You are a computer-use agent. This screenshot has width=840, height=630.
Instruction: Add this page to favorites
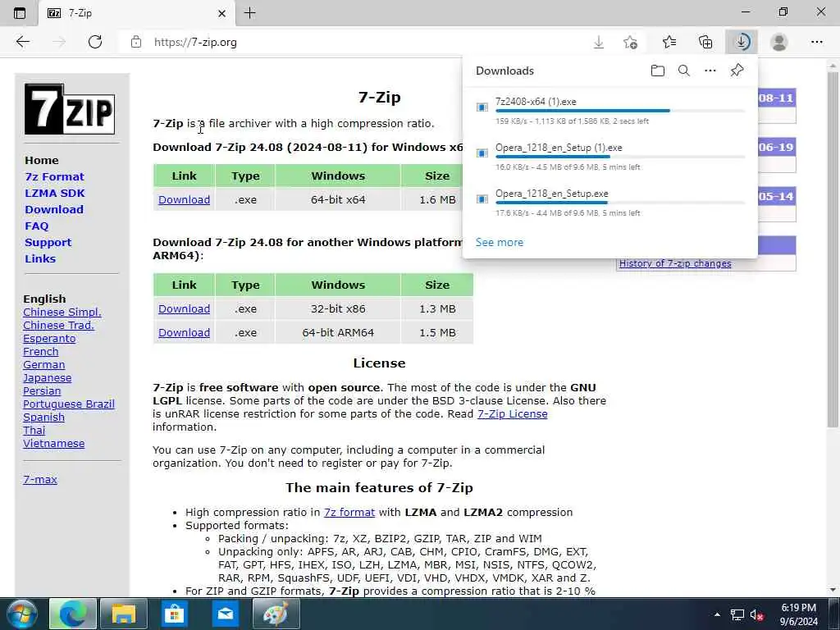[631, 43]
